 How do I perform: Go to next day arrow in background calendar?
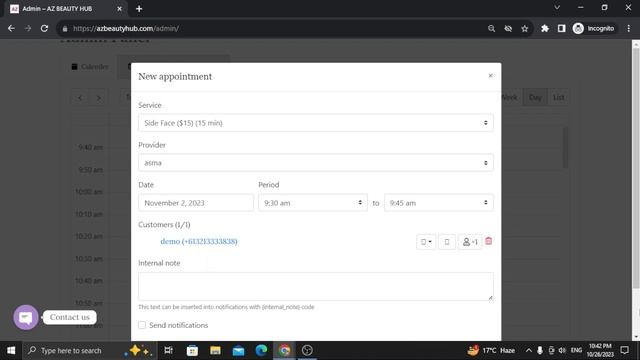point(98,98)
